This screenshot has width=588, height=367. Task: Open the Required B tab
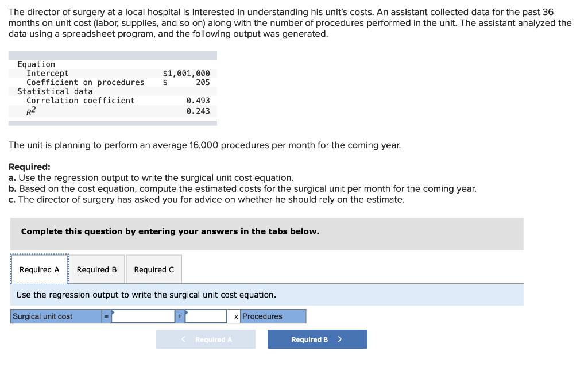click(x=96, y=269)
